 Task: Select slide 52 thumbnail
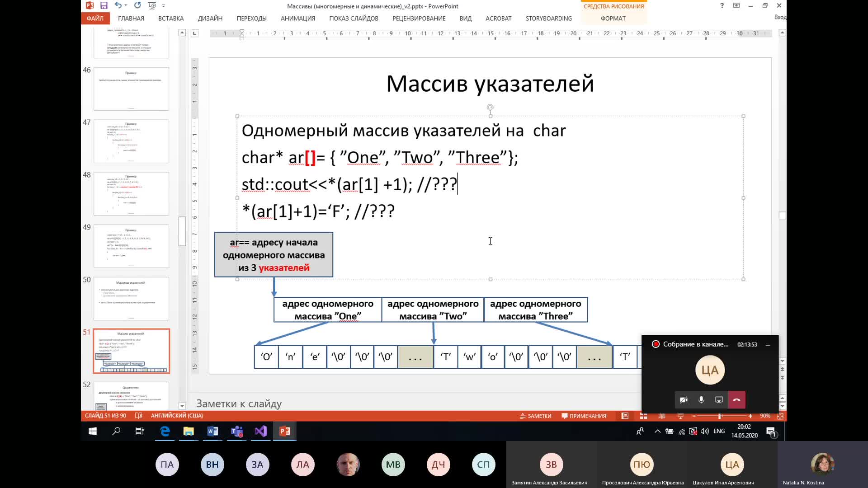[x=131, y=396]
